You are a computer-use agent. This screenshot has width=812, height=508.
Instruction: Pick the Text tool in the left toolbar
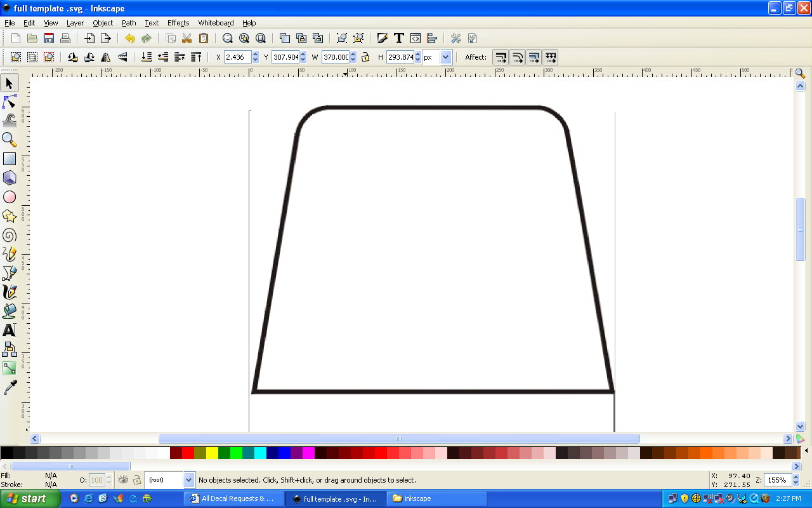click(x=10, y=330)
